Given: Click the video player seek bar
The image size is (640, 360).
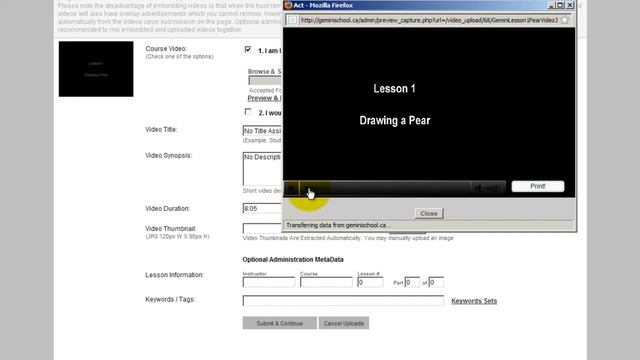Looking at the screenshot, I should pos(385,188).
